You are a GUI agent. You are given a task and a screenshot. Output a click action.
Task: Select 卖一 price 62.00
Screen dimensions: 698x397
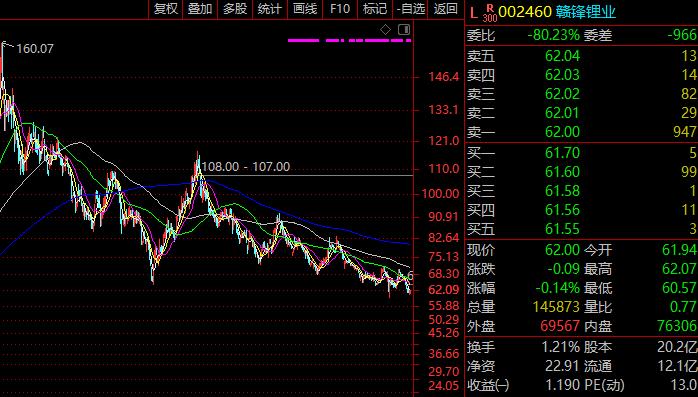pyautogui.click(x=562, y=132)
